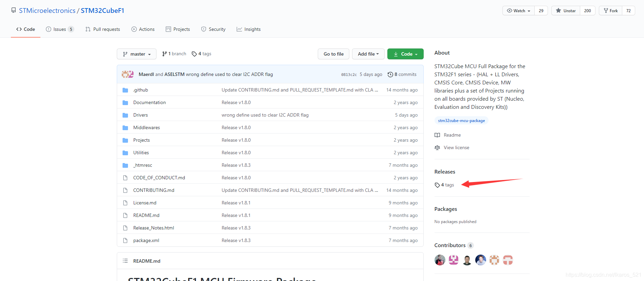Click the _htmresc folder icon
This screenshot has width=644, height=281.
pyautogui.click(x=125, y=165)
